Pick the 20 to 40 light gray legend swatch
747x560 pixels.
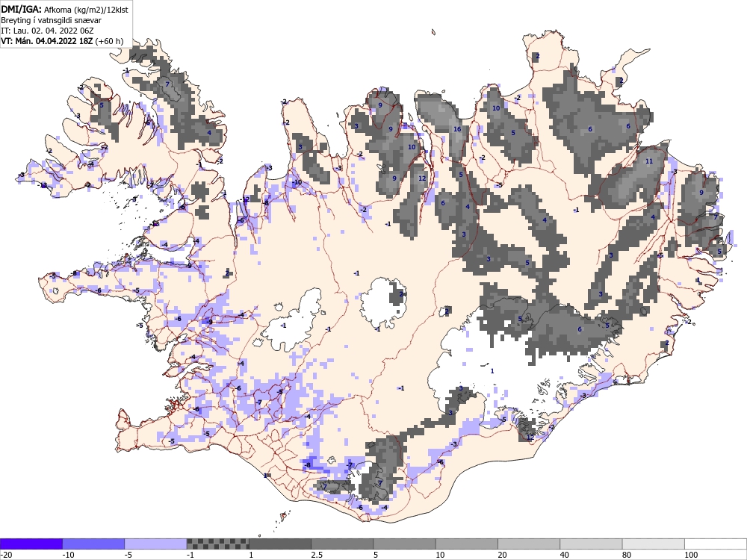[529, 544]
